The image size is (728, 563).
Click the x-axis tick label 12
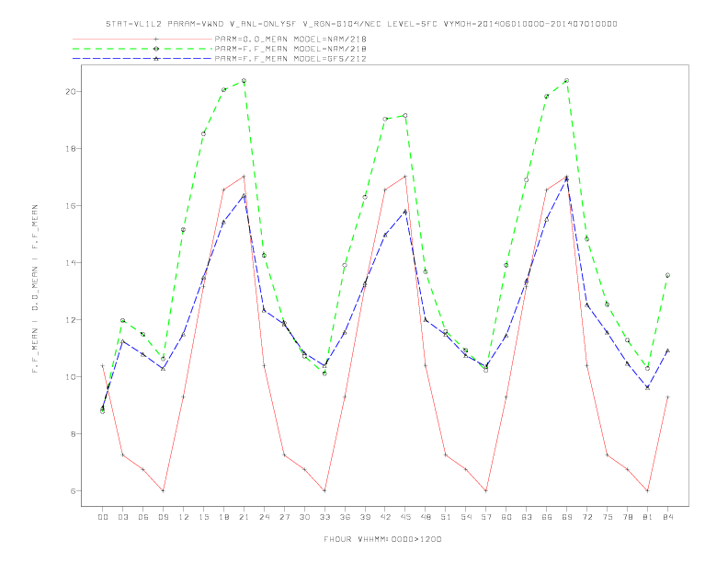click(x=184, y=517)
